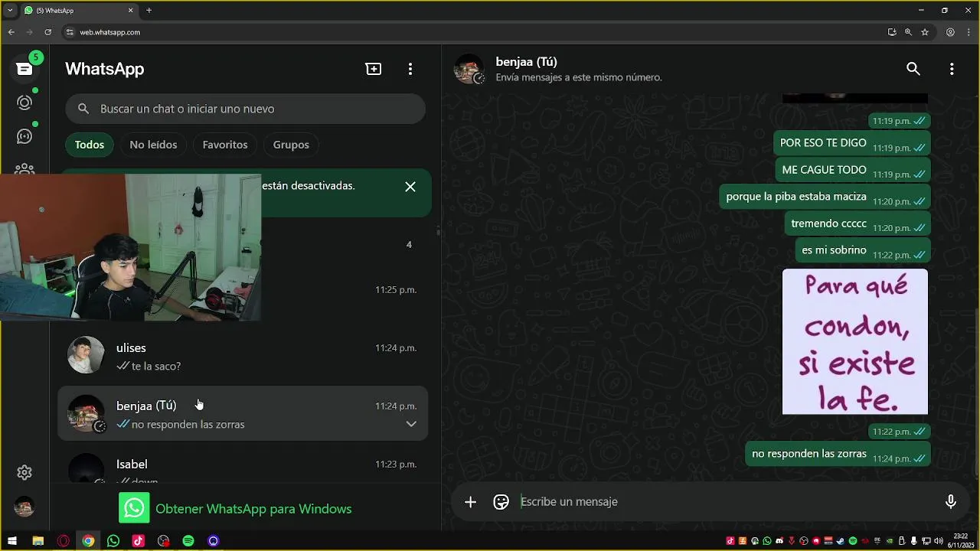Click the message input field
This screenshot has width=980, height=551.
724,502
